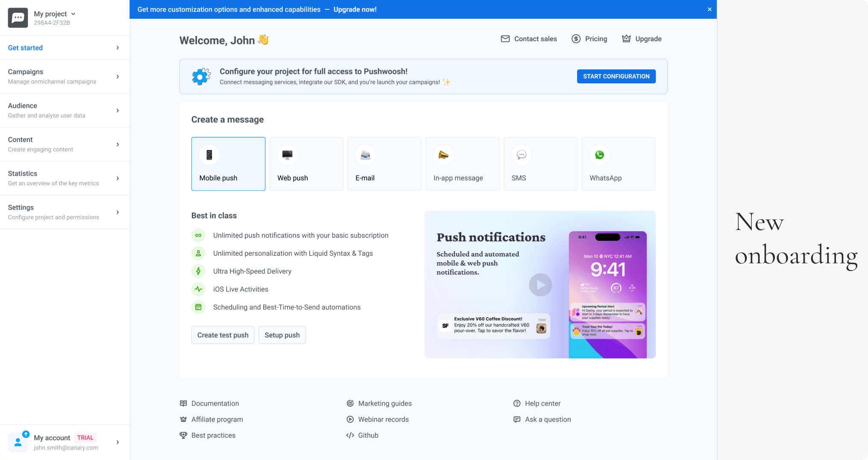The width and height of the screenshot is (868, 460).
Task: Open the Contact sales link
Action: pyautogui.click(x=529, y=39)
